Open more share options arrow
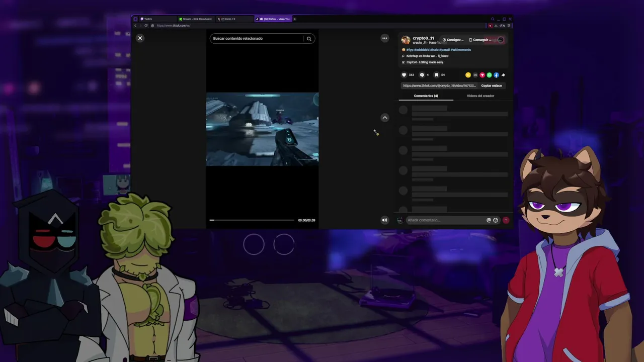 point(503,75)
